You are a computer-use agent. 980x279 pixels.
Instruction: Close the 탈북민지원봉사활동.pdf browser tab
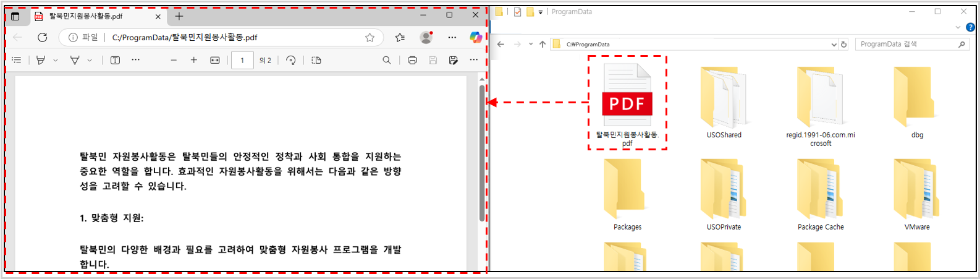click(158, 17)
